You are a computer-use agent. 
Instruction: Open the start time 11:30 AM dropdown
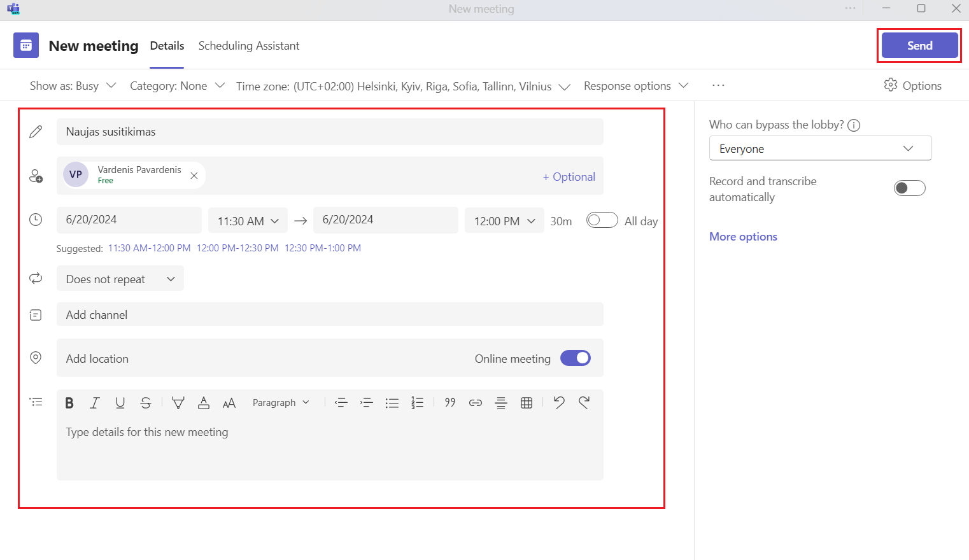click(x=248, y=221)
